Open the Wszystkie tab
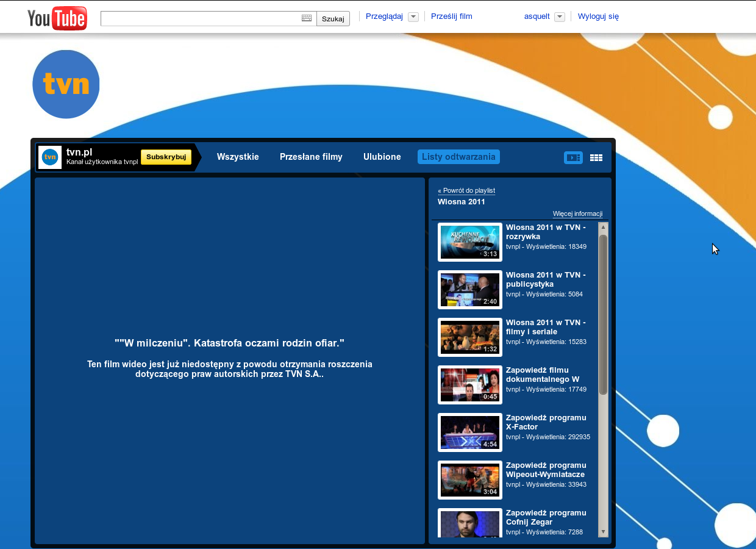 [238, 157]
